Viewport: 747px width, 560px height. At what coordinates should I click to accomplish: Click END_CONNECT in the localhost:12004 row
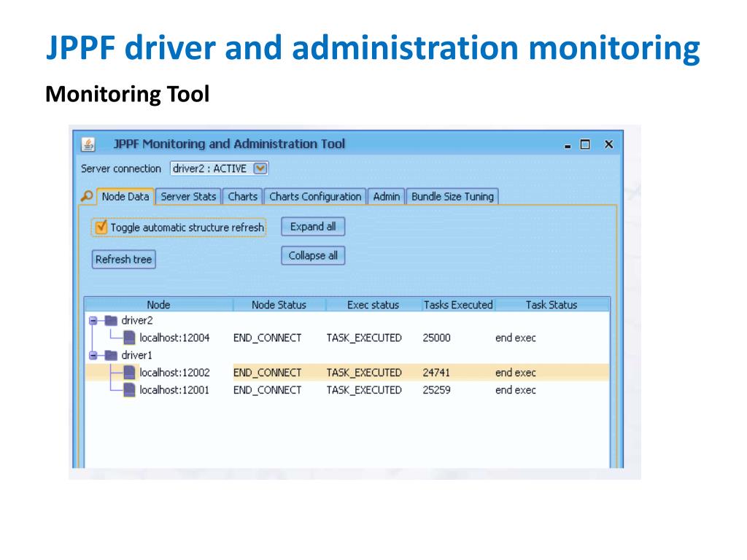(267, 338)
